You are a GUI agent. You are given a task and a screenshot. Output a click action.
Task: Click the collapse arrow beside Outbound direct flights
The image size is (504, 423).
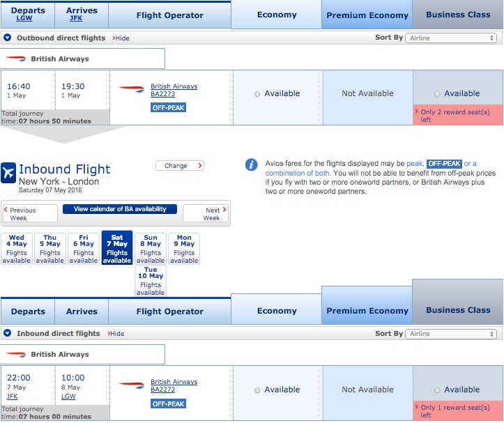(8, 38)
